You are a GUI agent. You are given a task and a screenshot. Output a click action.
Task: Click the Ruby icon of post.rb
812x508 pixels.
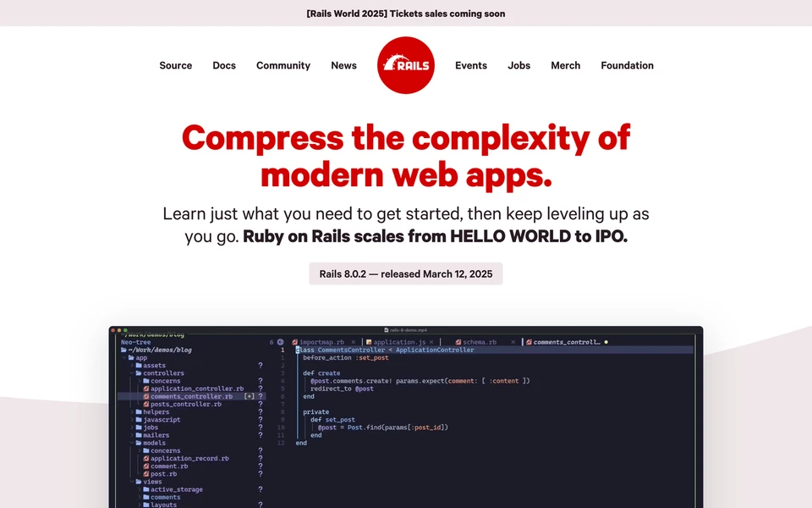[146, 474]
